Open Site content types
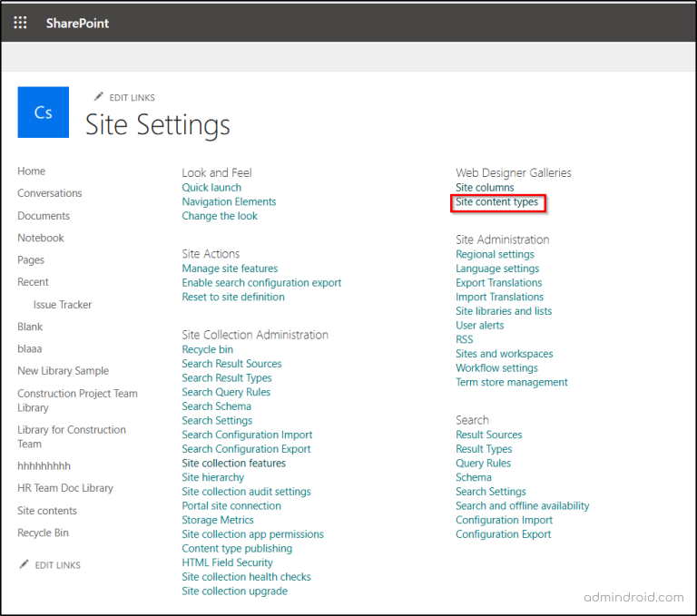 point(496,201)
